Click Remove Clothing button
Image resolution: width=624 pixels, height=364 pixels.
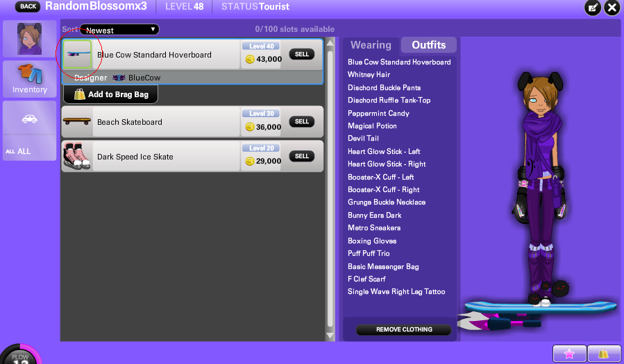[404, 329]
